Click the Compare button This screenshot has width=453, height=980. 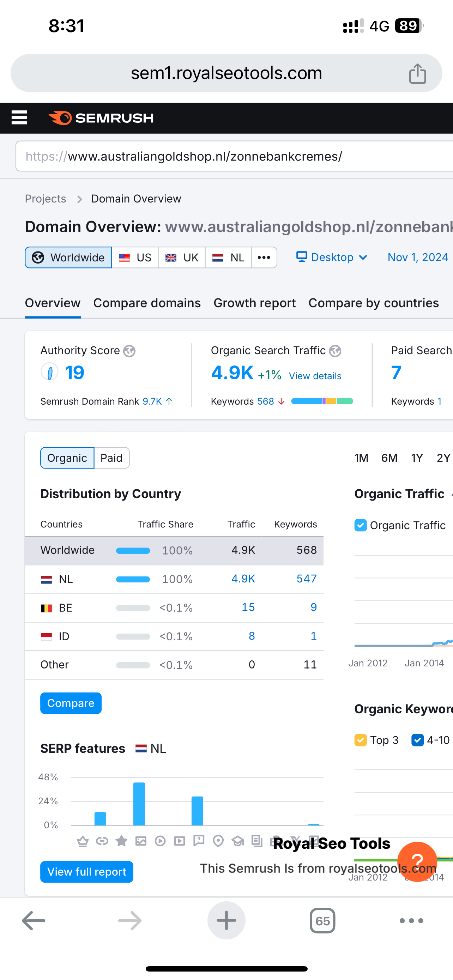pyautogui.click(x=71, y=703)
